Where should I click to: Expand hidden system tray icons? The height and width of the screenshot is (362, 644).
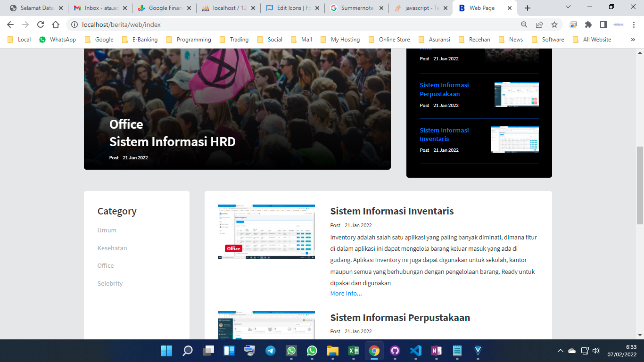561,351
